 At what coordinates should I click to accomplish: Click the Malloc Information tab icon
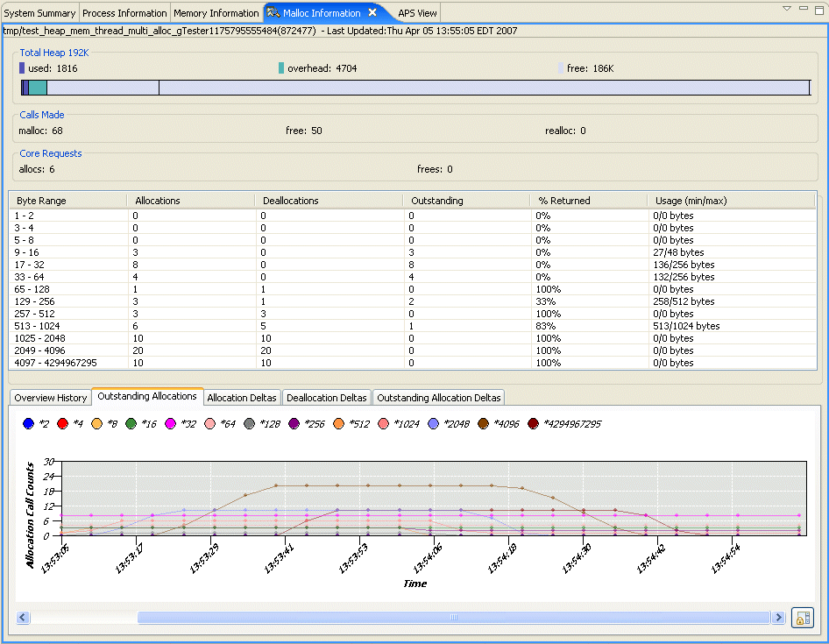point(273,12)
